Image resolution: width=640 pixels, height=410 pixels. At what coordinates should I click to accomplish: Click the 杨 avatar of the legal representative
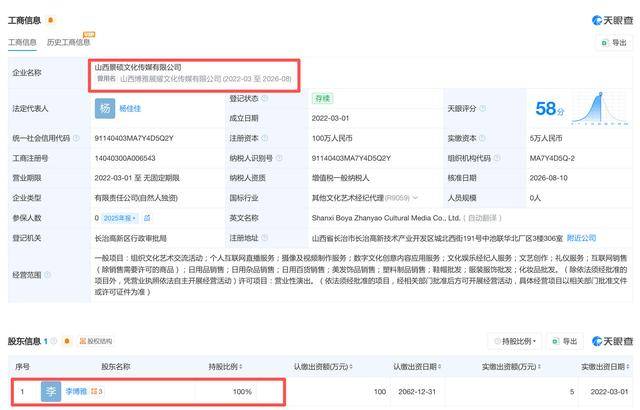(105, 109)
